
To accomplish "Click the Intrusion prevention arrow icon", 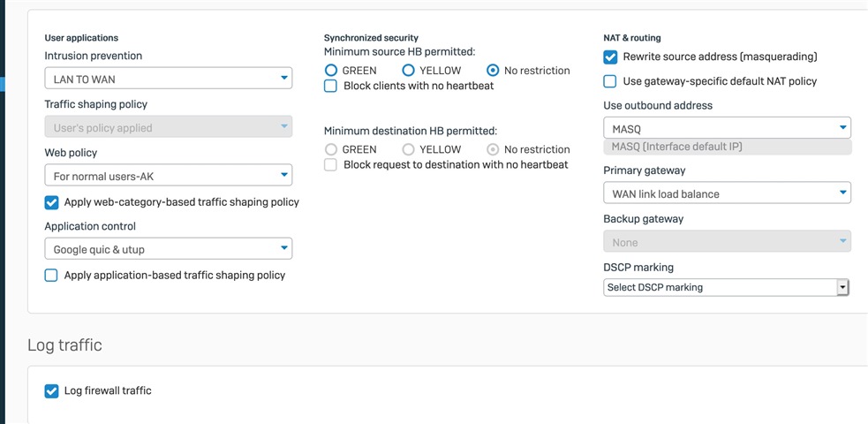I will (x=284, y=78).
